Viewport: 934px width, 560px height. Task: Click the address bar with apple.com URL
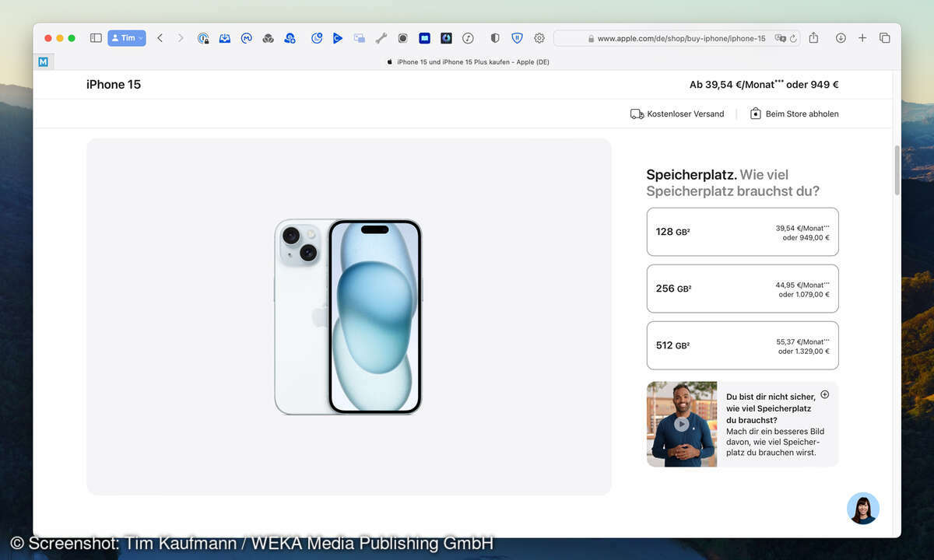point(677,38)
